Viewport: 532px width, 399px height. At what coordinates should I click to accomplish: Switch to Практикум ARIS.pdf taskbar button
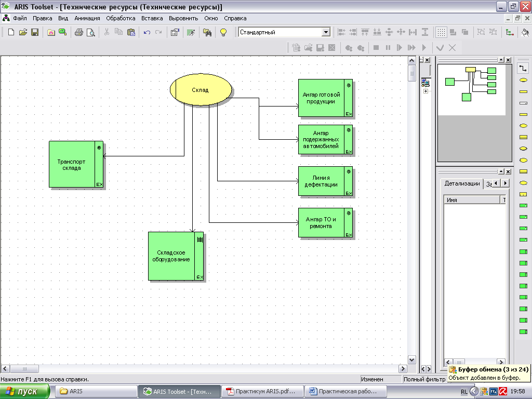point(262,392)
